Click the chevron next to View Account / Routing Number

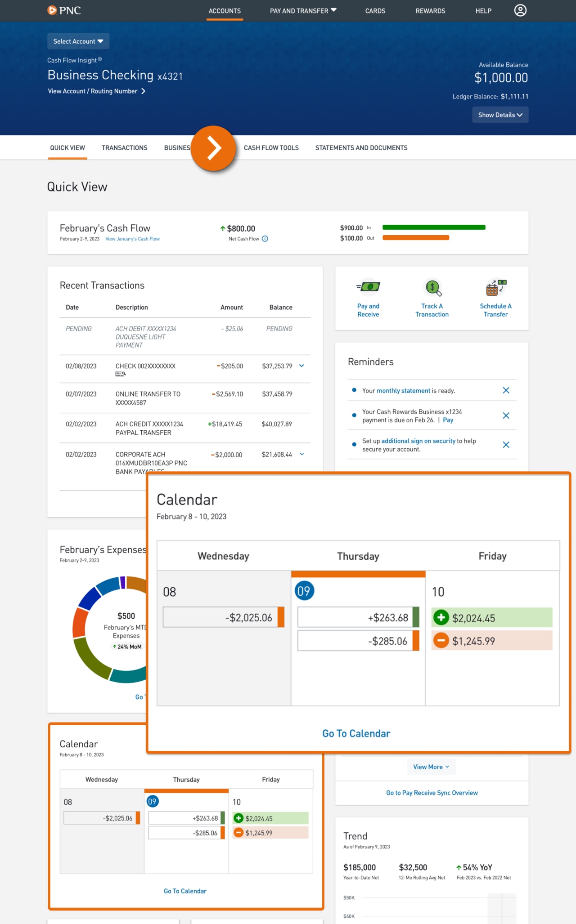tap(143, 91)
